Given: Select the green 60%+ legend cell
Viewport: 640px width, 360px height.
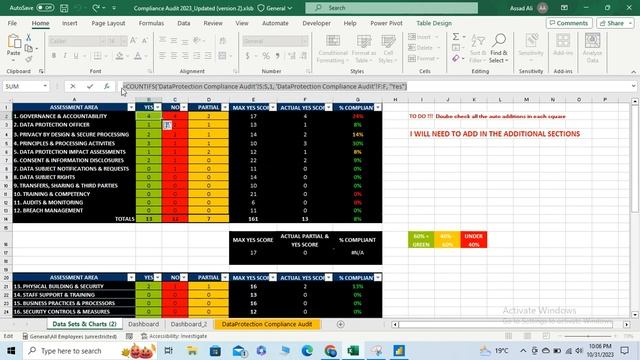Looking at the screenshot, I should (421, 240).
